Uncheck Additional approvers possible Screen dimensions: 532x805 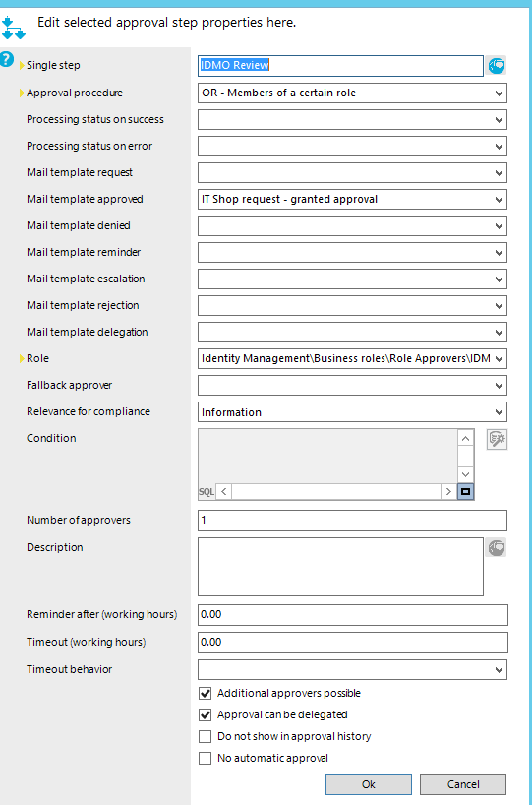click(x=206, y=694)
